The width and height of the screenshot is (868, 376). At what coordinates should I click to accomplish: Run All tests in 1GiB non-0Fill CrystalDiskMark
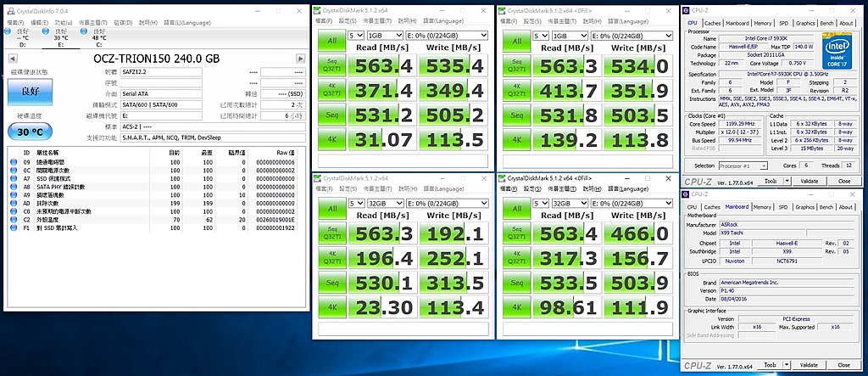[331, 41]
